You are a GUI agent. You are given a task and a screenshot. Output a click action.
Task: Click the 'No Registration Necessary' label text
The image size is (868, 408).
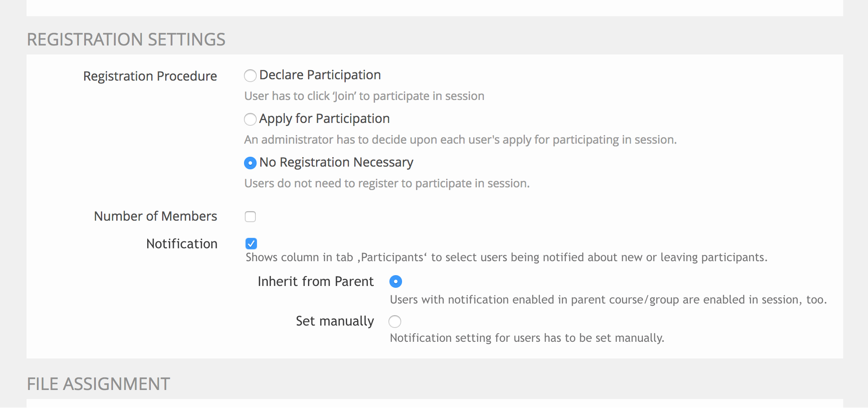coord(336,163)
